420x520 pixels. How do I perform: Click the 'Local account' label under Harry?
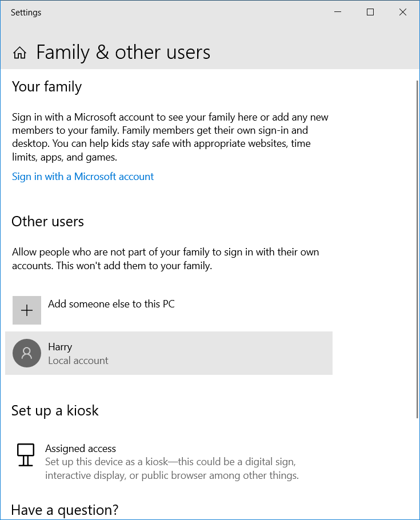click(78, 361)
